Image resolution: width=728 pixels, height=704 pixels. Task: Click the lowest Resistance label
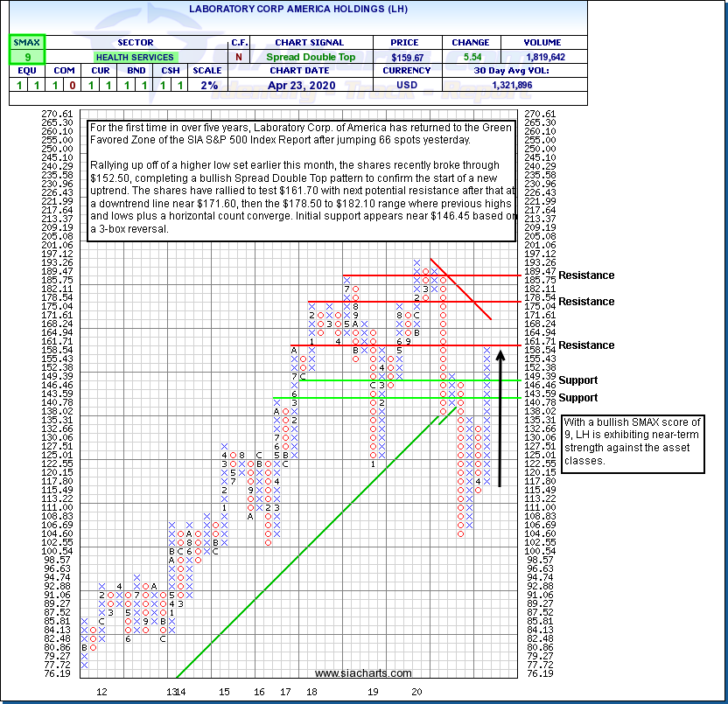point(587,345)
